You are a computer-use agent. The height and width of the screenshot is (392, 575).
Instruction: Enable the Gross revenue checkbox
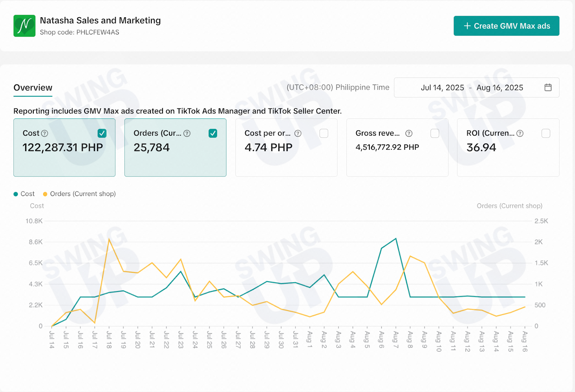[x=435, y=134]
